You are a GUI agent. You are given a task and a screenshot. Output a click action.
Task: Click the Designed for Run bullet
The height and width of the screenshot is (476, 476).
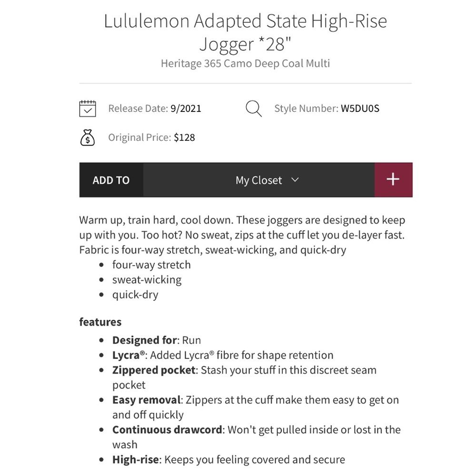pyautogui.click(x=157, y=340)
